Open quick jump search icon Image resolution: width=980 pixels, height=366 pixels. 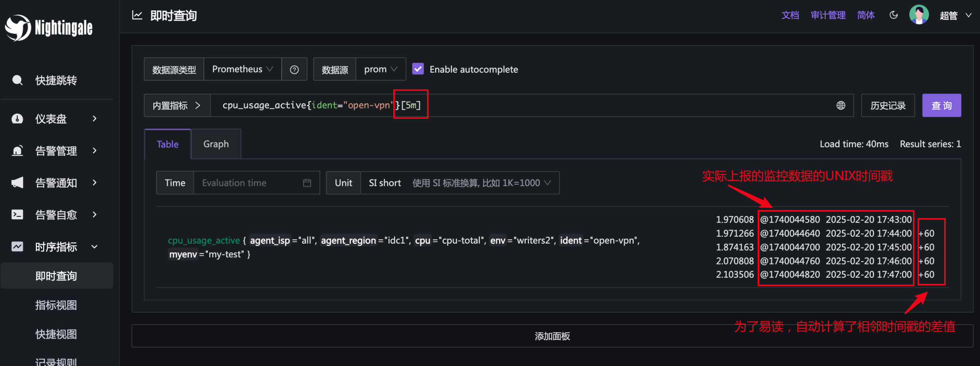point(17,80)
